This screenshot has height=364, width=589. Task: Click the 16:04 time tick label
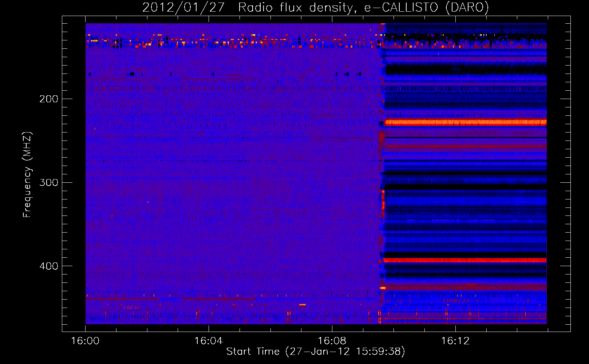pyautogui.click(x=209, y=341)
